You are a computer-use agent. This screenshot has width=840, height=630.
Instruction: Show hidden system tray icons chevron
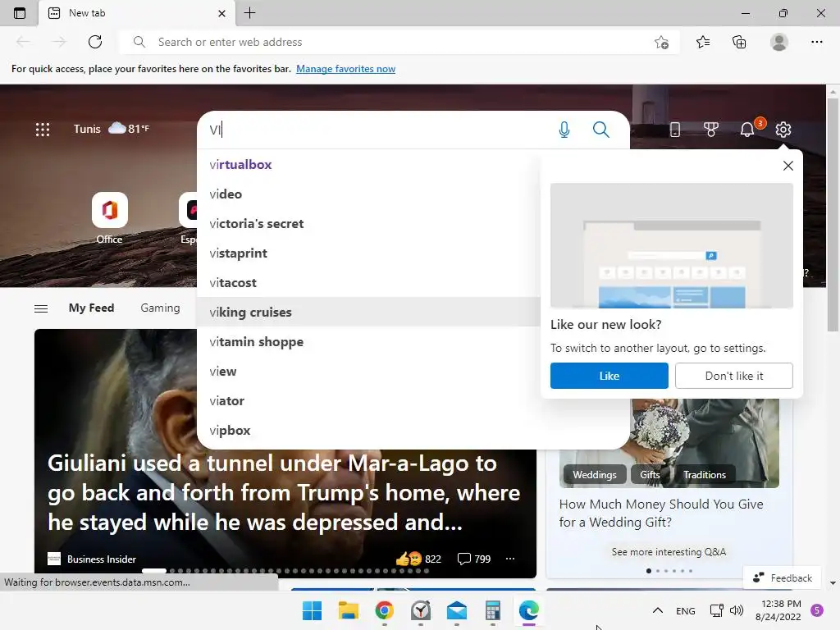point(658,610)
